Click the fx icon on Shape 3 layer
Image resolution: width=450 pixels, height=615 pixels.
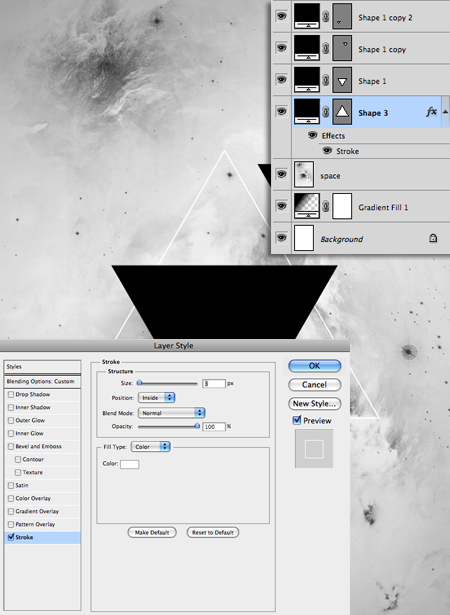(x=431, y=113)
